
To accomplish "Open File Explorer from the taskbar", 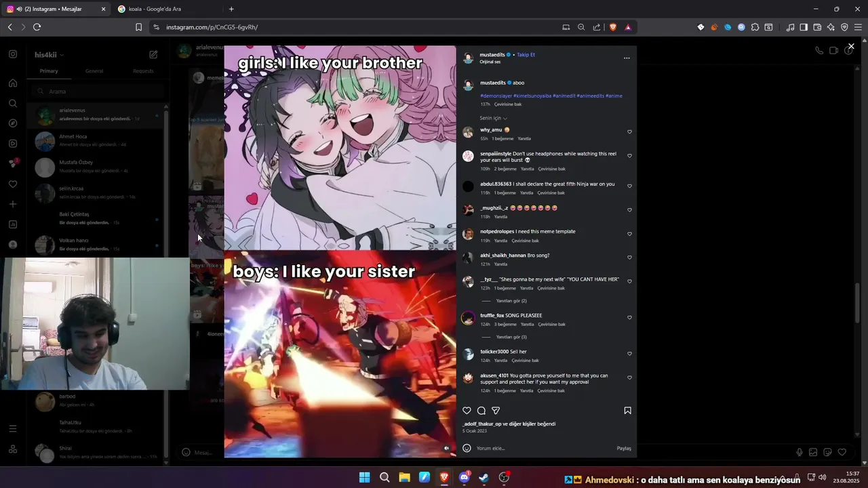I will [x=404, y=477].
